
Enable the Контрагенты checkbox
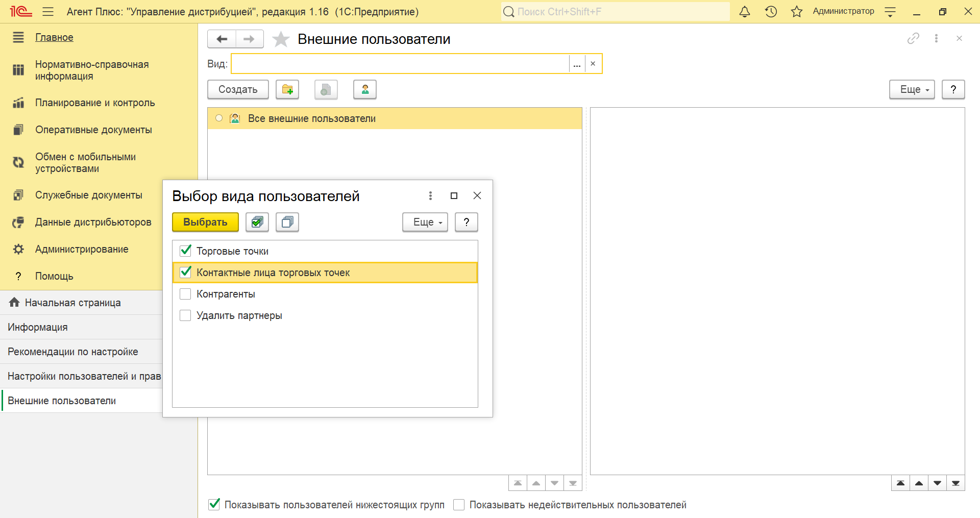click(x=186, y=294)
